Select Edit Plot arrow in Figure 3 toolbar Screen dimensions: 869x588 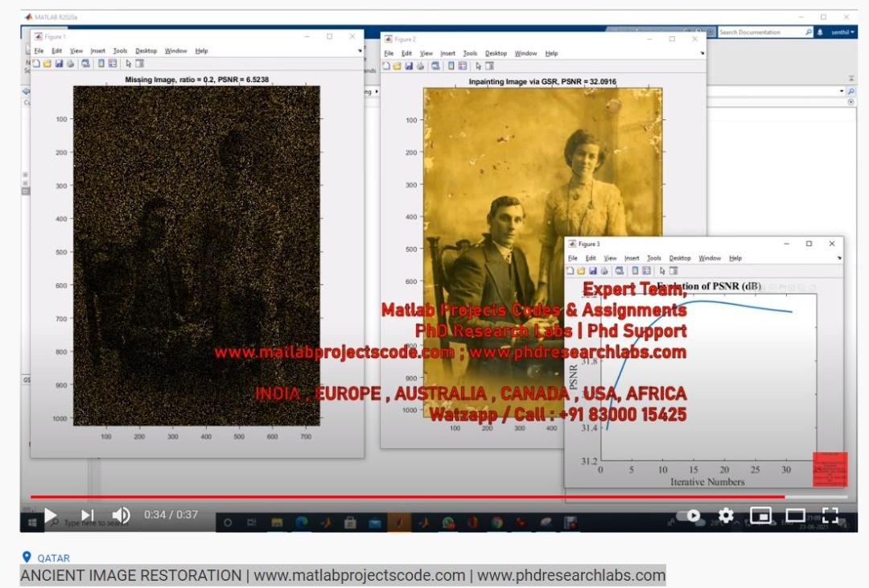click(662, 271)
